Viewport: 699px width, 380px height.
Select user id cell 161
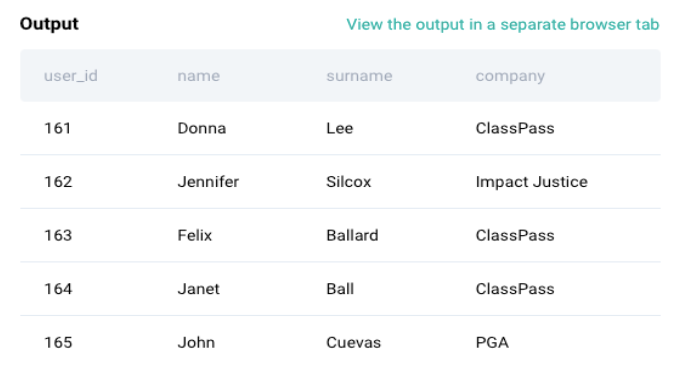[58, 128]
